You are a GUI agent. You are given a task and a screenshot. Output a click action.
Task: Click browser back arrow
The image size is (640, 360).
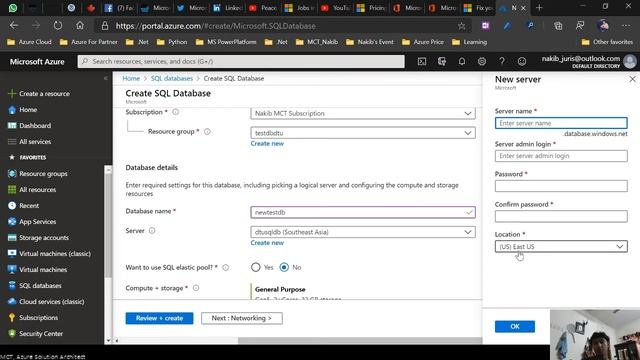pyautogui.click(x=14, y=26)
